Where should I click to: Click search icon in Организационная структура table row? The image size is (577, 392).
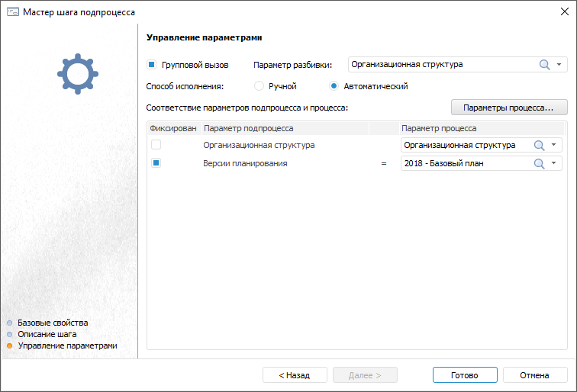point(539,145)
